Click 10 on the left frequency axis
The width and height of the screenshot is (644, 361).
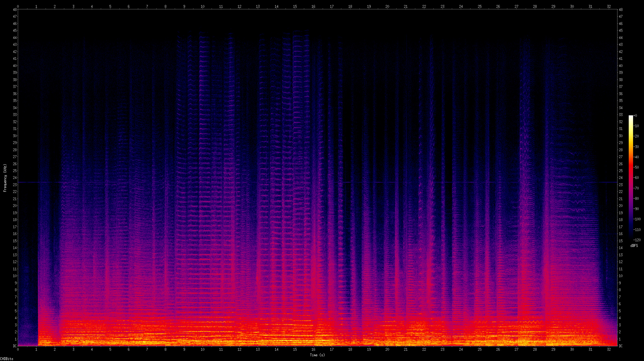[x=15, y=276]
